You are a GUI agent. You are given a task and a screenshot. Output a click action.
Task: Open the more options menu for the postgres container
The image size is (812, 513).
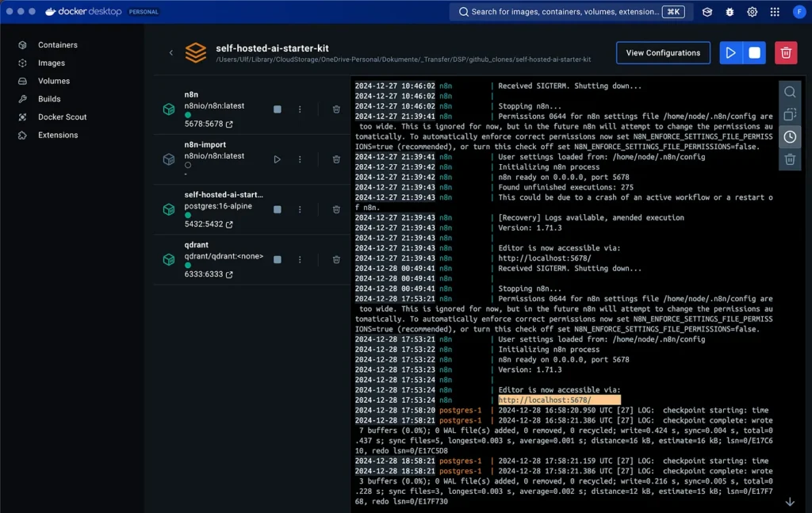coord(300,209)
